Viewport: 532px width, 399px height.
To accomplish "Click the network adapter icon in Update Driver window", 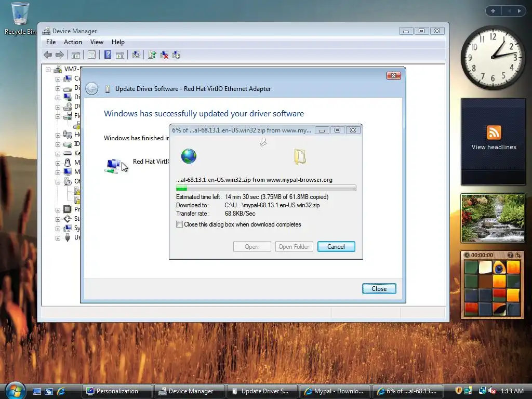I will (112, 166).
